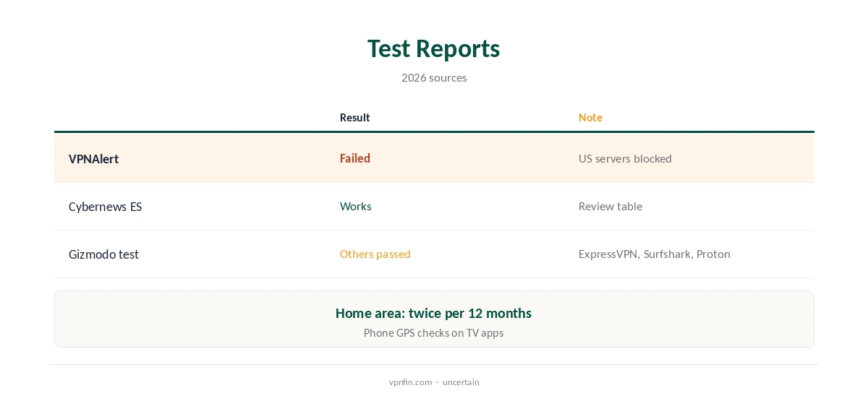Select 'Phone GPS checks on TV apps'
This screenshot has width=868, height=396.
433,333
